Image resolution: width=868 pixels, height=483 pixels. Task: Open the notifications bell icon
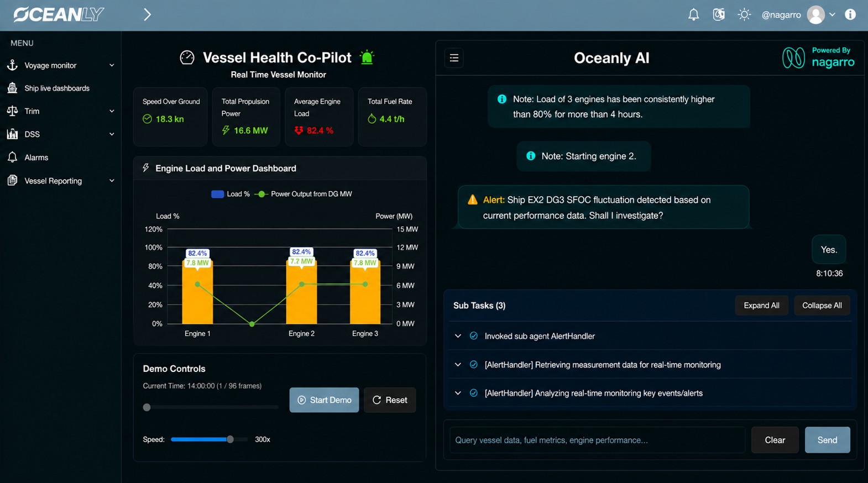pyautogui.click(x=693, y=15)
